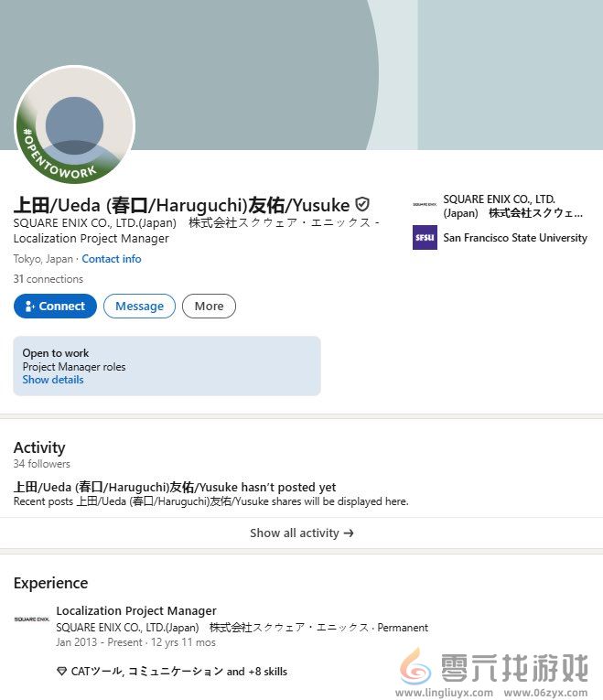Click Show all activity link

pos(301,533)
